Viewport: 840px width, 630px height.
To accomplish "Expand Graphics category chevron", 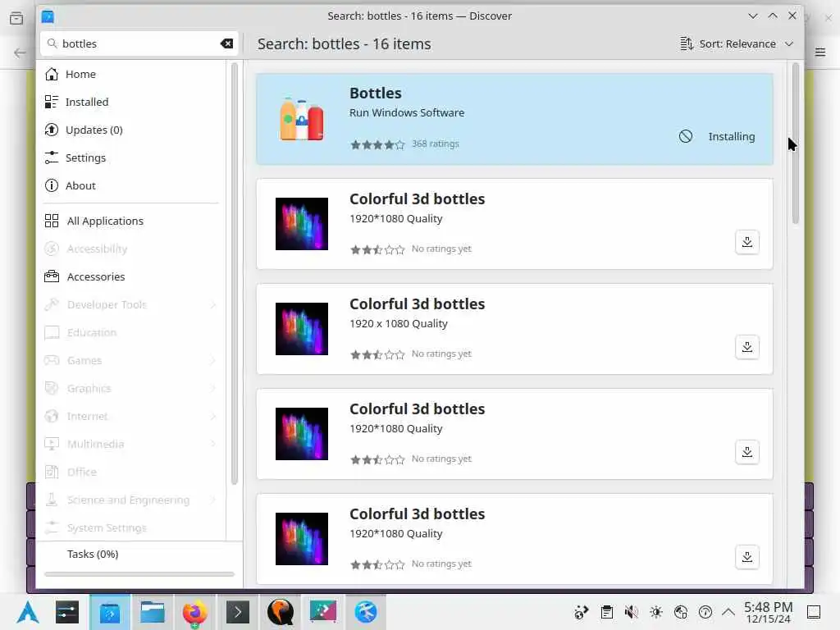I will pos(213,388).
